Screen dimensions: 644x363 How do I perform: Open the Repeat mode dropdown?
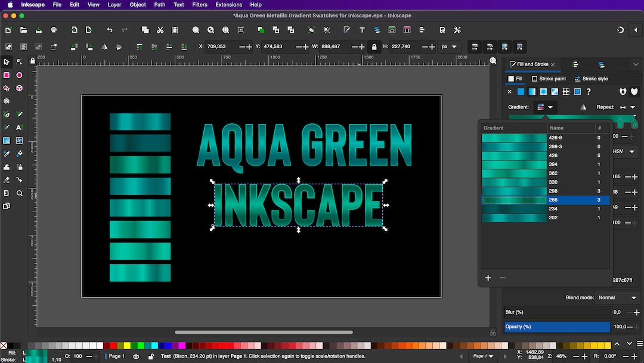[632, 107]
